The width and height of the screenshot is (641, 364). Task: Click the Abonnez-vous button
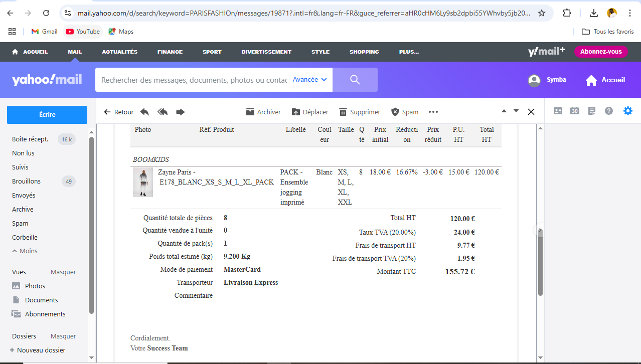601,52
